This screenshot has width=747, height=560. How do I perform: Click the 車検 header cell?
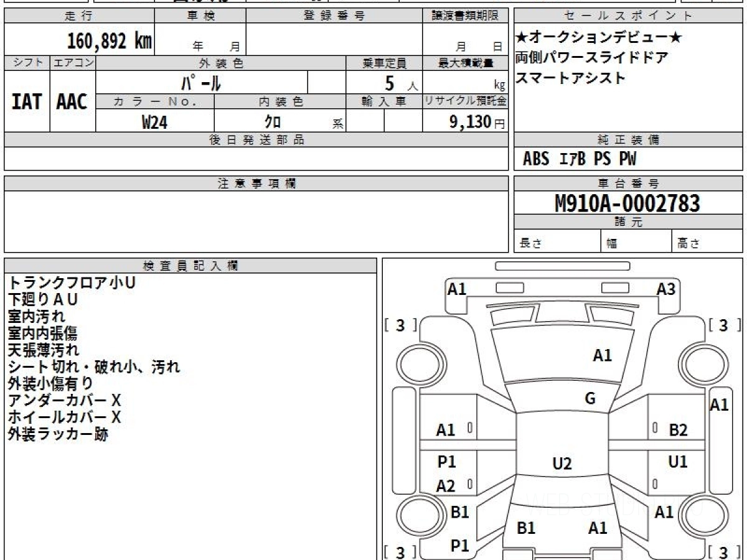point(199,16)
